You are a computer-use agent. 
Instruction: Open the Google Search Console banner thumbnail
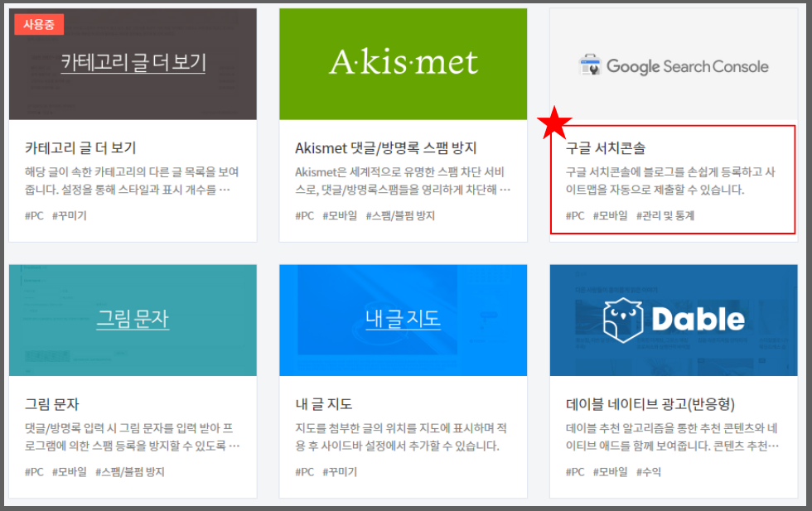coord(673,64)
